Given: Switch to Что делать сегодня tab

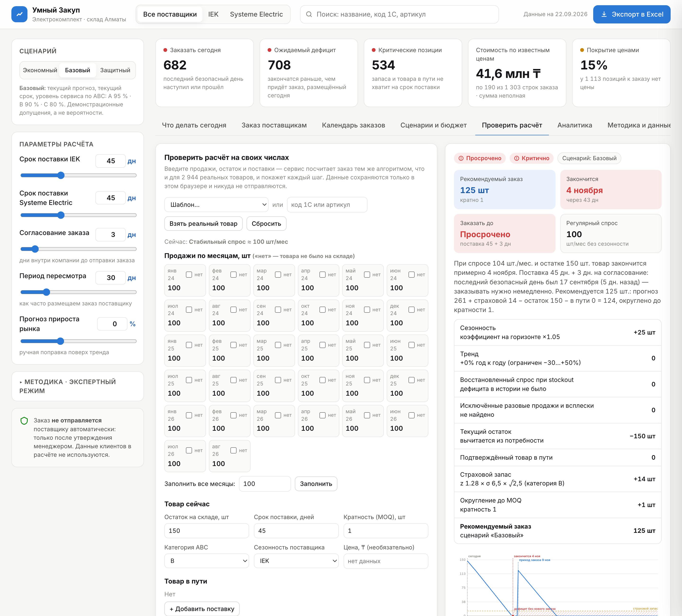Looking at the screenshot, I should (194, 125).
